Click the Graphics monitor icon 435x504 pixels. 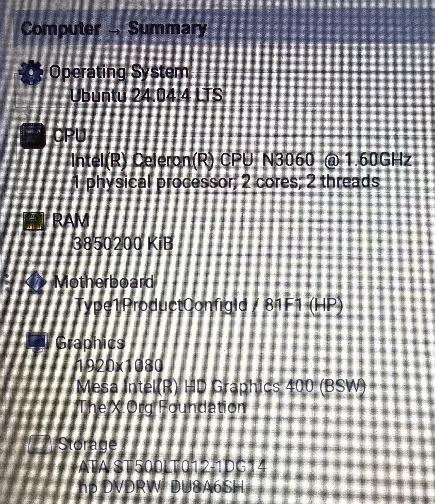point(37,342)
